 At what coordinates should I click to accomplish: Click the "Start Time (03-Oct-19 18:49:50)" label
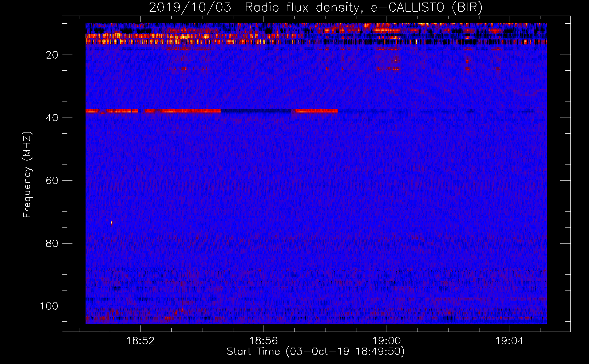316,352
